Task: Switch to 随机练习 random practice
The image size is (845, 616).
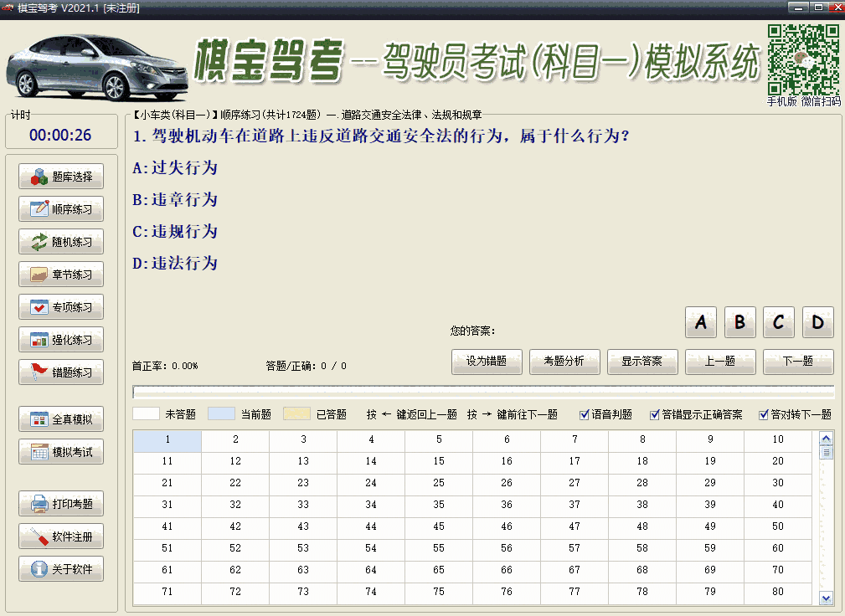Action: pyautogui.click(x=59, y=241)
